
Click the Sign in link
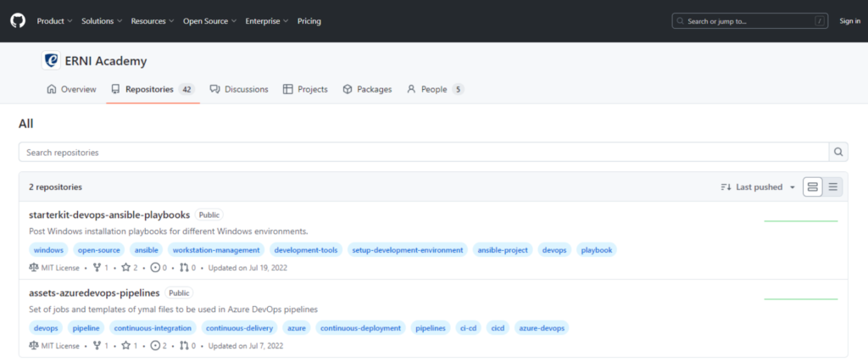click(x=849, y=21)
